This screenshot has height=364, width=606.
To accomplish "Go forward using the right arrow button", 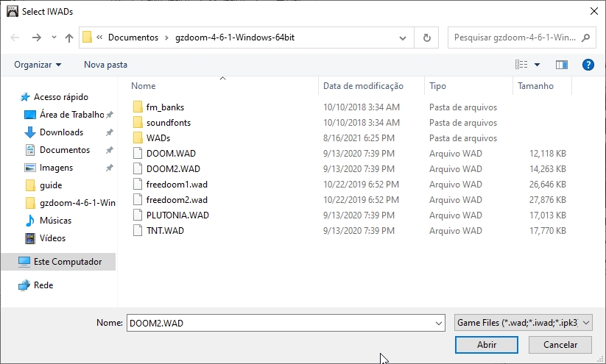I will coord(37,38).
